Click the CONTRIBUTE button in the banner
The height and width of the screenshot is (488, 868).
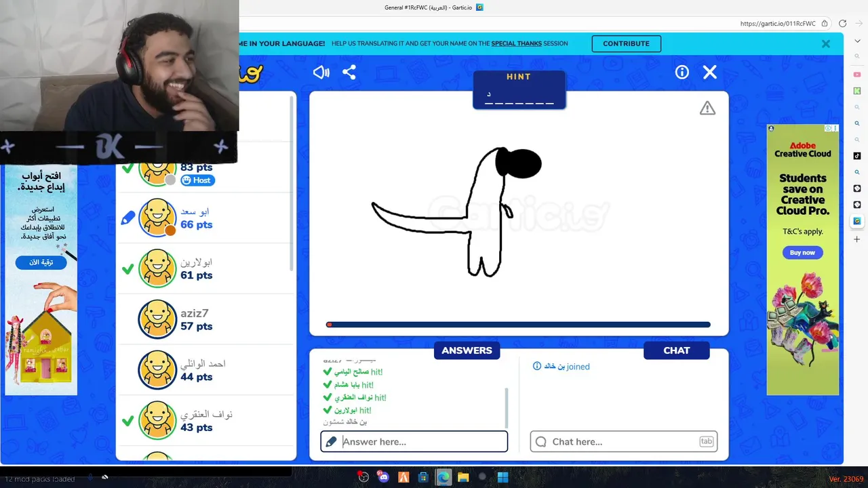click(626, 43)
